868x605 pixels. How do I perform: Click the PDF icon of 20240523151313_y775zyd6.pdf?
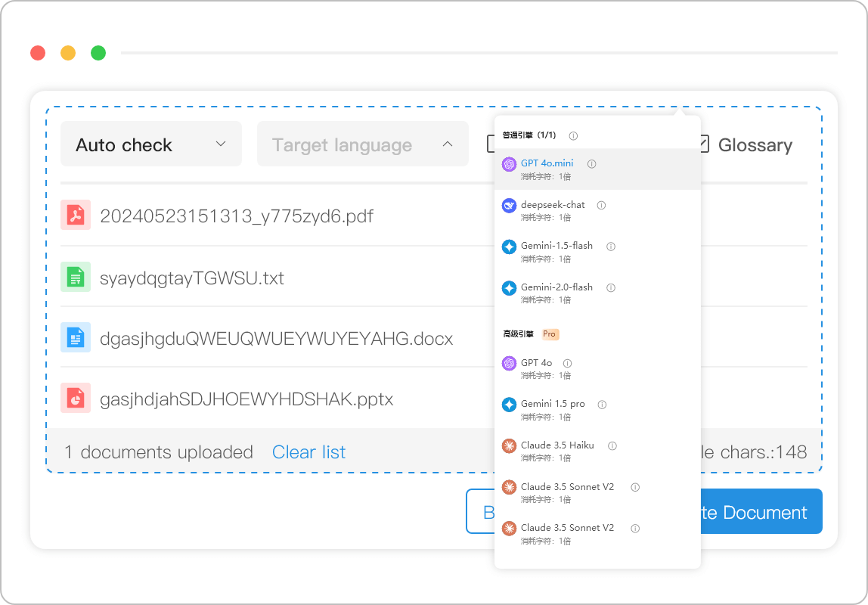pos(76,215)
